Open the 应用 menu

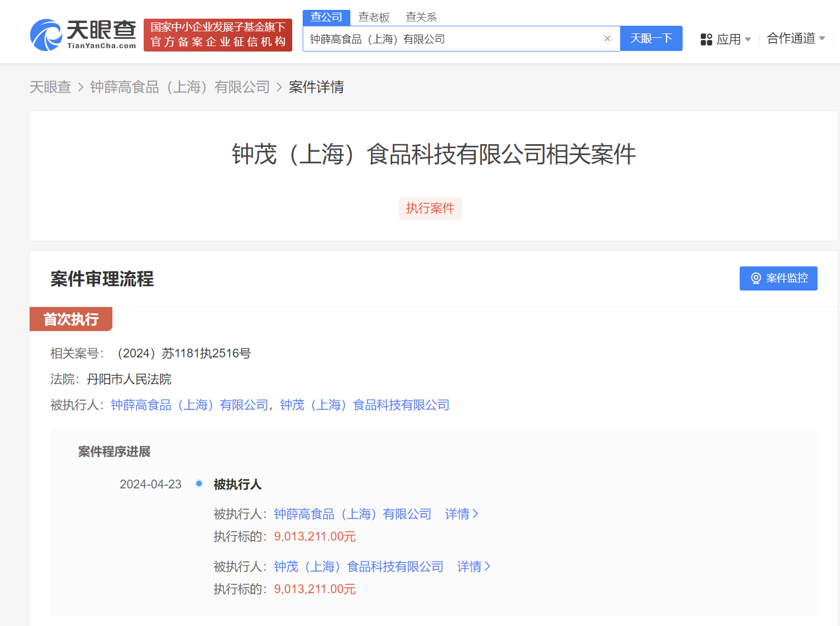725,39
